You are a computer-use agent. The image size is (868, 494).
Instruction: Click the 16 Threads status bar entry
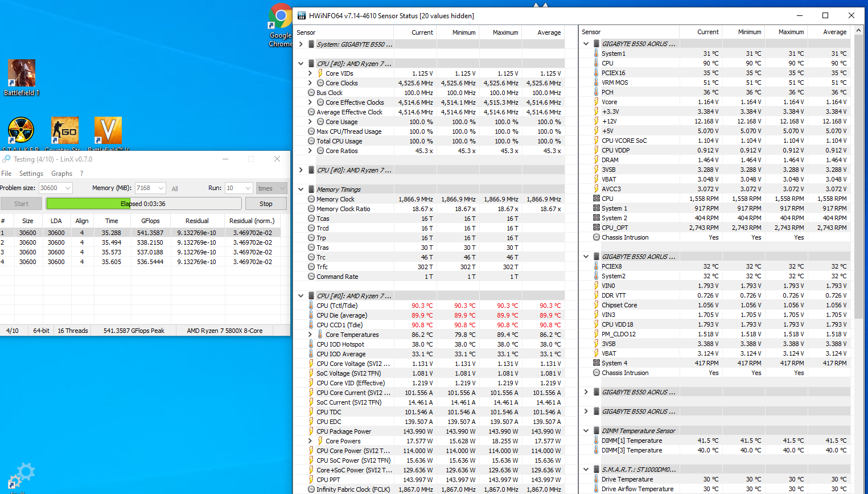tap(73, 331)
